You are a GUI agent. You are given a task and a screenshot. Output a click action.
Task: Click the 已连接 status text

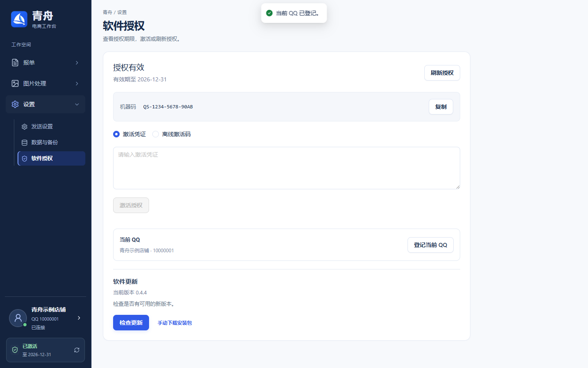pos(38,328)
